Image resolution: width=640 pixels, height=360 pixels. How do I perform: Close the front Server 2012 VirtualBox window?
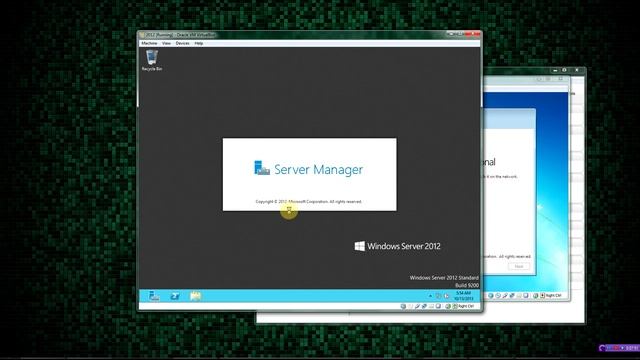473,34
